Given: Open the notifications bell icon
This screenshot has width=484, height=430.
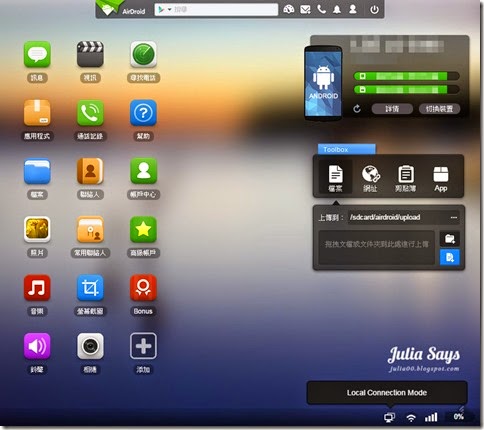Looking at the screenshot, I should coord(337,9).
